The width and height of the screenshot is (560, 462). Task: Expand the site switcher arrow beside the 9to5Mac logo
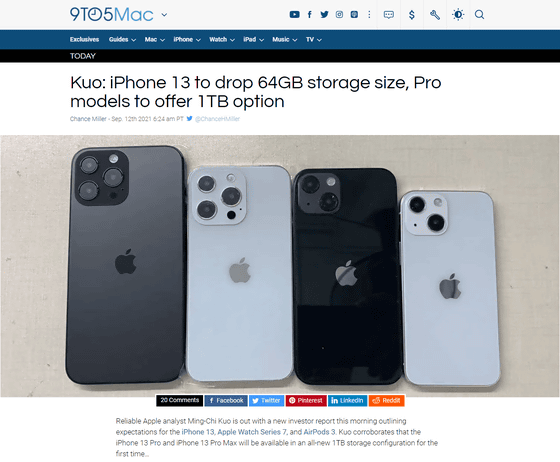point(164,15)
